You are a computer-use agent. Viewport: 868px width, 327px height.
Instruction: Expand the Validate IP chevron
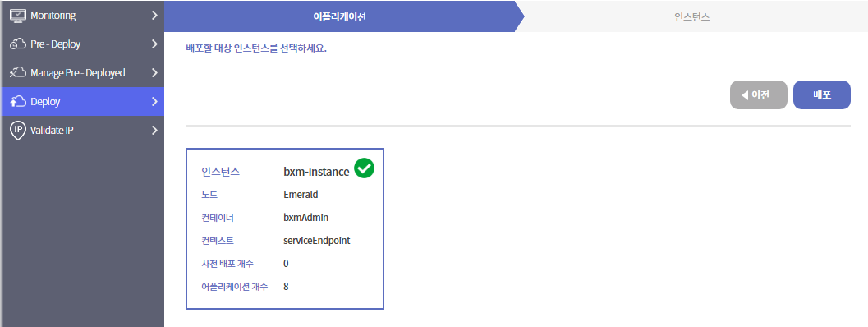(154, 131)
